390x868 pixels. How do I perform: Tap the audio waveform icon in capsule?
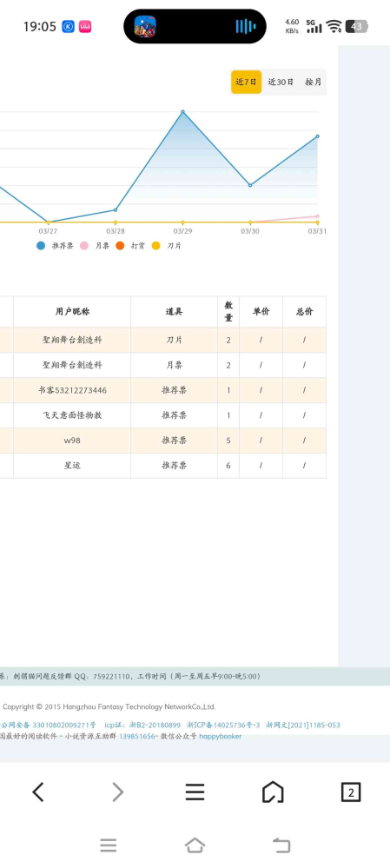[245, 26]
